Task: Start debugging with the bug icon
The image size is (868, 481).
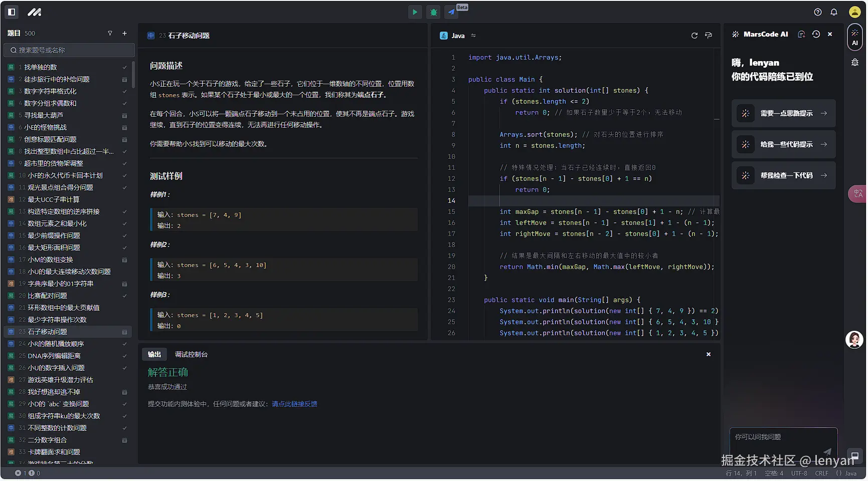Action: click(434, 12)
